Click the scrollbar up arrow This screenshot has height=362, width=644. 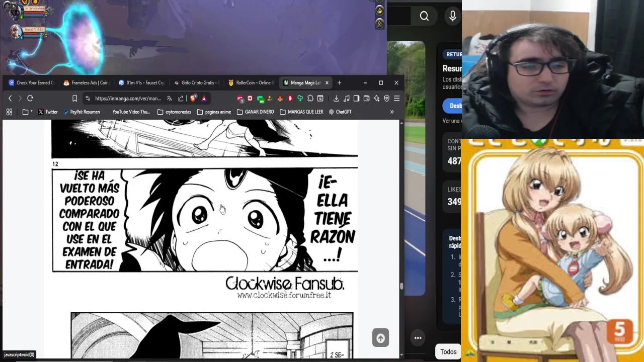(401, 122)
